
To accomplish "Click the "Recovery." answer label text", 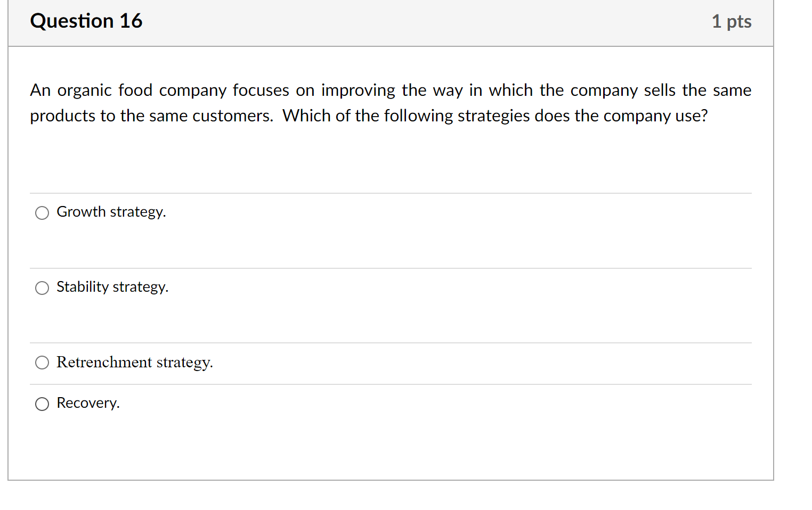I will [88, 403].
